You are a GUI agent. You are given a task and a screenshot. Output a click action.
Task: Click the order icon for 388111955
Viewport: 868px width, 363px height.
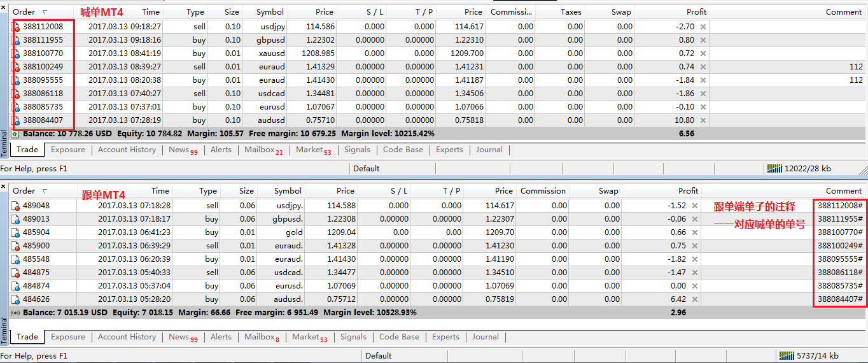(x=16, y=40)
